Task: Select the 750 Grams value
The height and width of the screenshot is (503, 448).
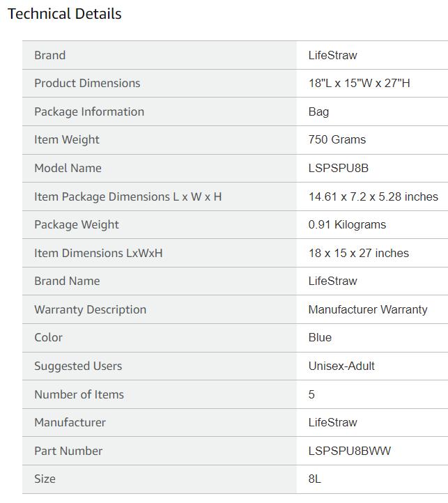Action: pos(337,139)
